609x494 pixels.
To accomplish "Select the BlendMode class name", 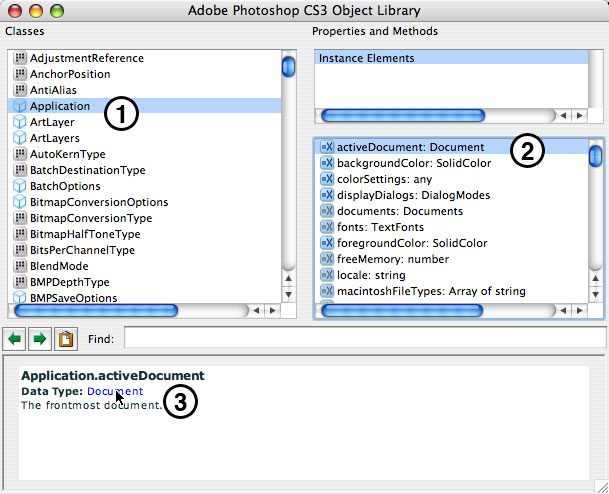I will click(59, 266).
